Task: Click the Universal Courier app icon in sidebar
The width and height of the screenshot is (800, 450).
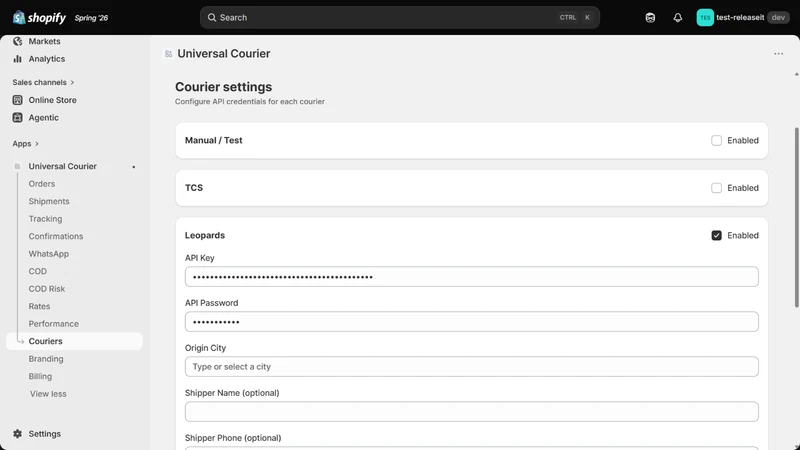Action: click(x=17, y=166)
